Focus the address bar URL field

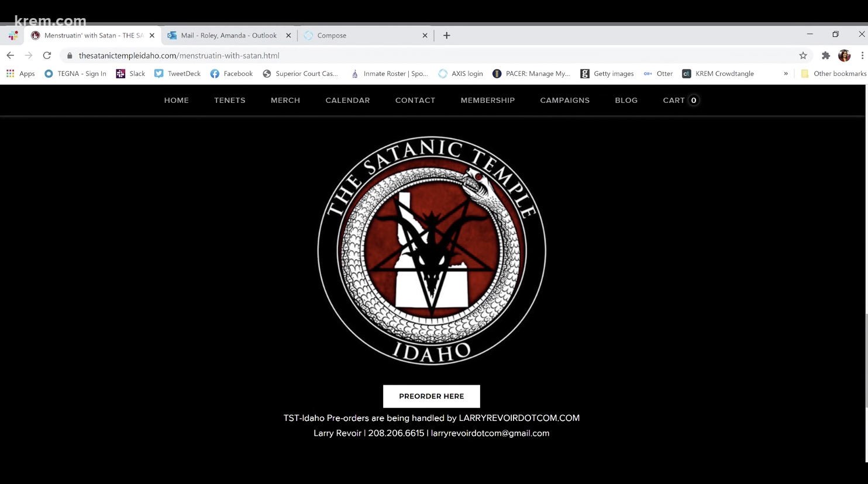[433, 56]
